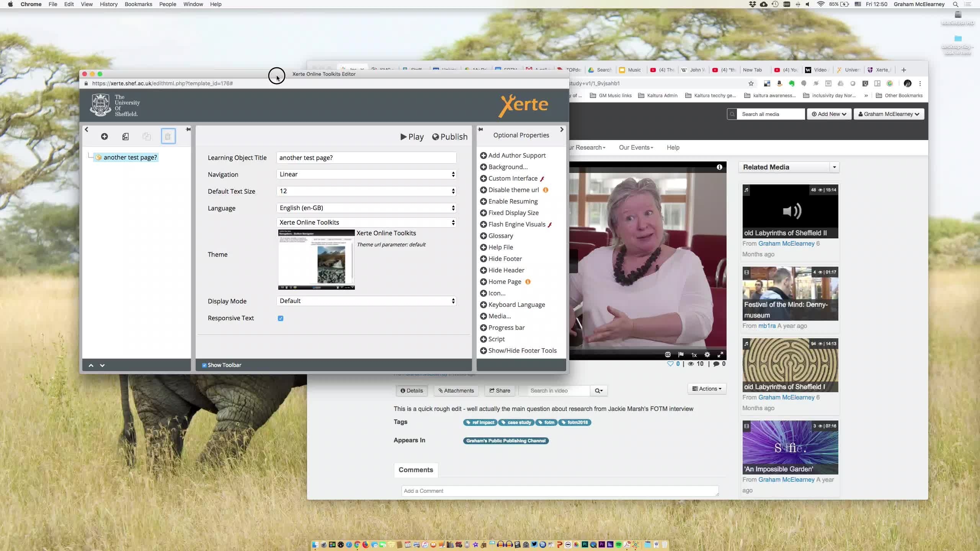The image size is (980, 551).
Task: Open a new Chrome tab with plus
Action: pos(904,70)
